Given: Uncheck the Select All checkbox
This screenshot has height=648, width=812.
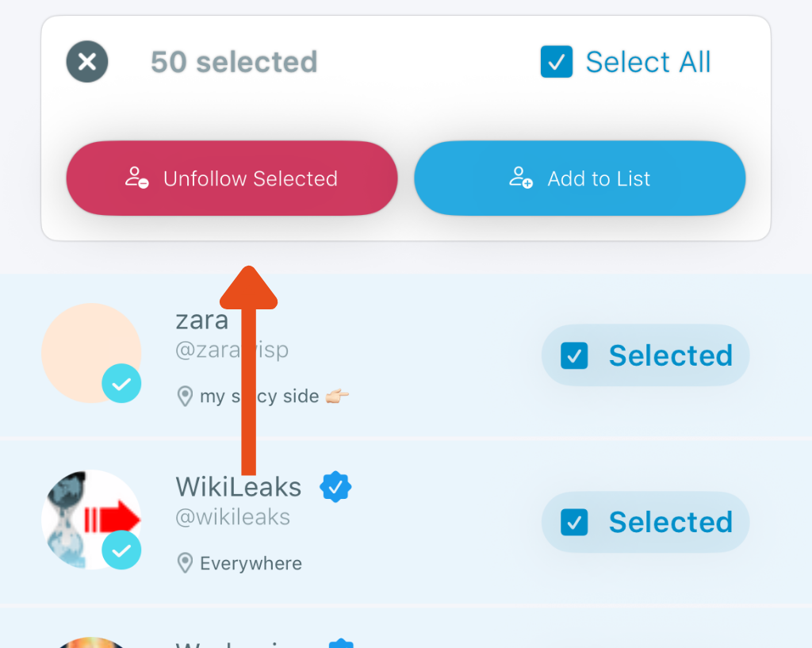Looking at the screenshot, I should 556,61.
